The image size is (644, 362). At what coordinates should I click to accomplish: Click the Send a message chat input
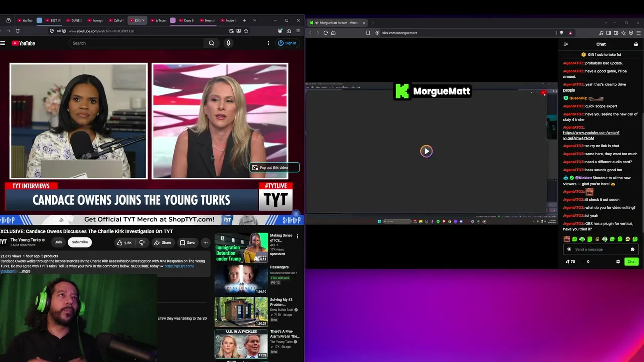click(601, 249)
